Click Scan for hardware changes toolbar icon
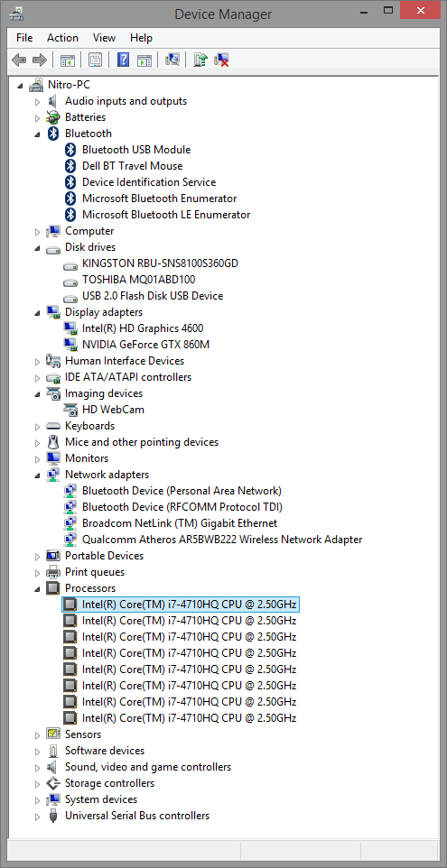 click(172, 60)
